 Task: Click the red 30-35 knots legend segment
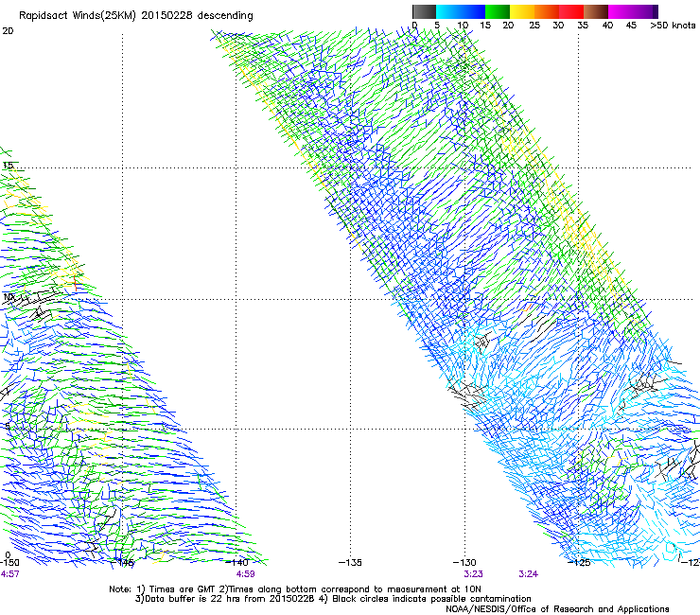571,11
